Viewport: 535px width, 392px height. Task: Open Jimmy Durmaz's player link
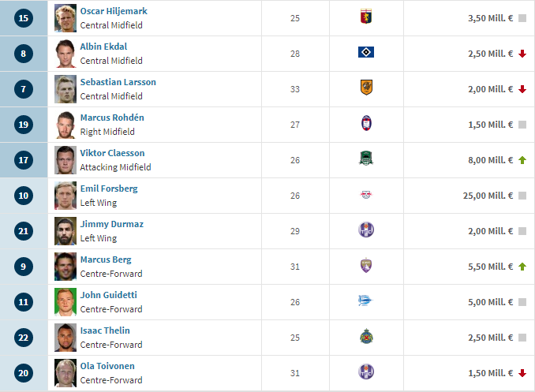click(x=111, y=224)
